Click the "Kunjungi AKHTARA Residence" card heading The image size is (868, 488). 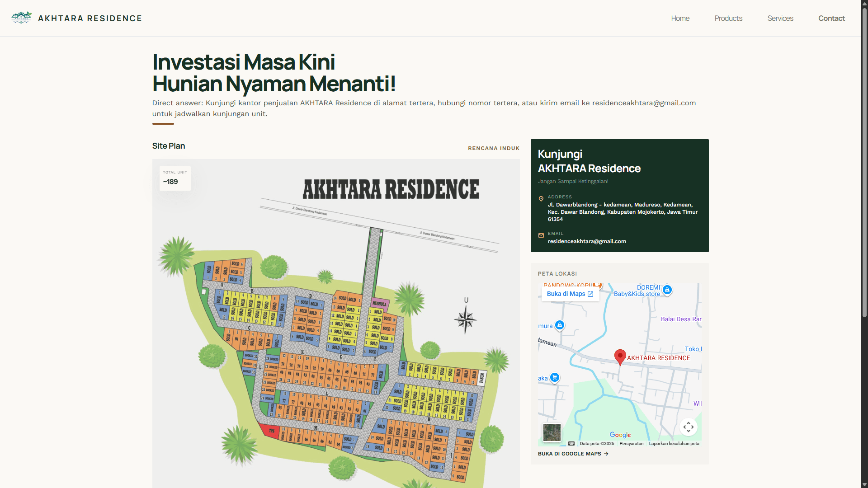pos(589,161)
